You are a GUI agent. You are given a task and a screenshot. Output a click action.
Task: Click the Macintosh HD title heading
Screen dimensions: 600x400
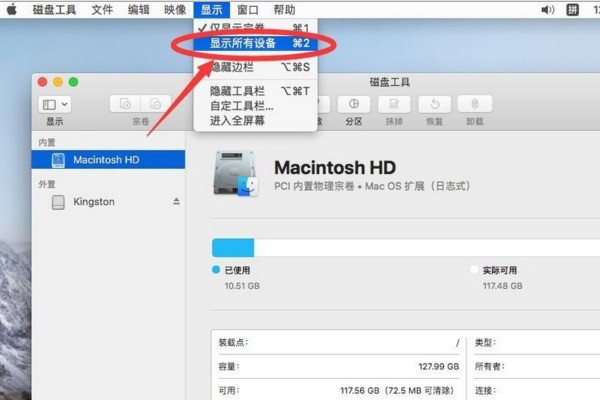pyautogui.click(x=335, y=167)
